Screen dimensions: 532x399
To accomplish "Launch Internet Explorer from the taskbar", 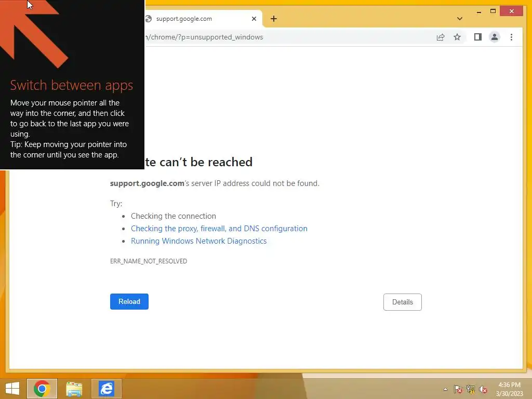I will pos(107,389).
